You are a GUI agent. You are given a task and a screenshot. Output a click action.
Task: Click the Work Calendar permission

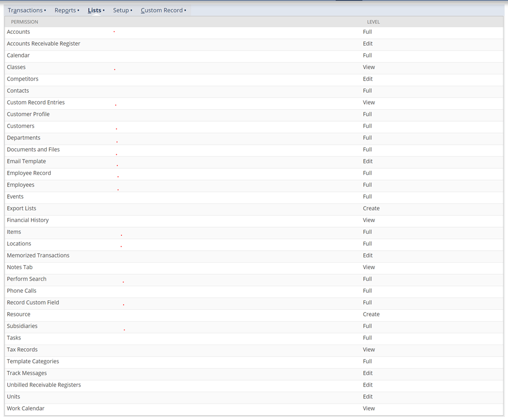coord(26,408)
